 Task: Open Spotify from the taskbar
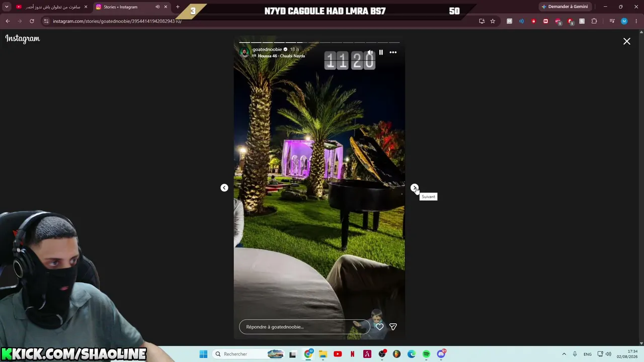pyautogui.click(x=426, y=354)
